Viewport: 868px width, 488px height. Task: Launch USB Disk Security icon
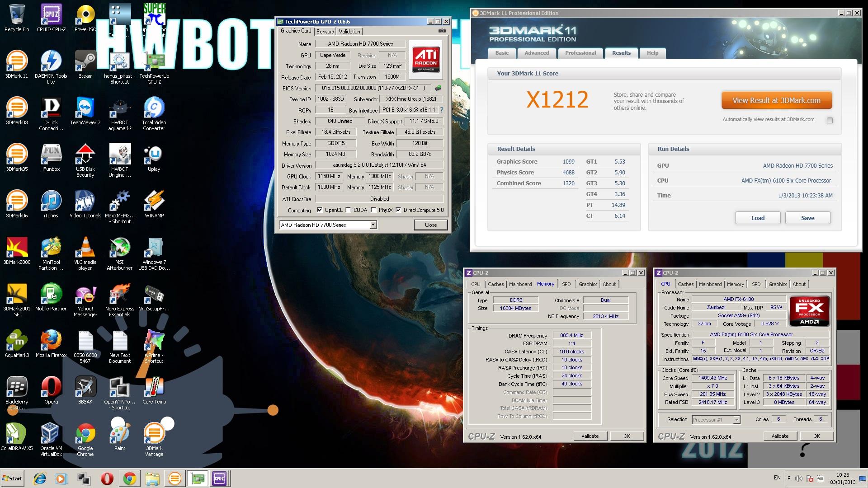(85, 160)
